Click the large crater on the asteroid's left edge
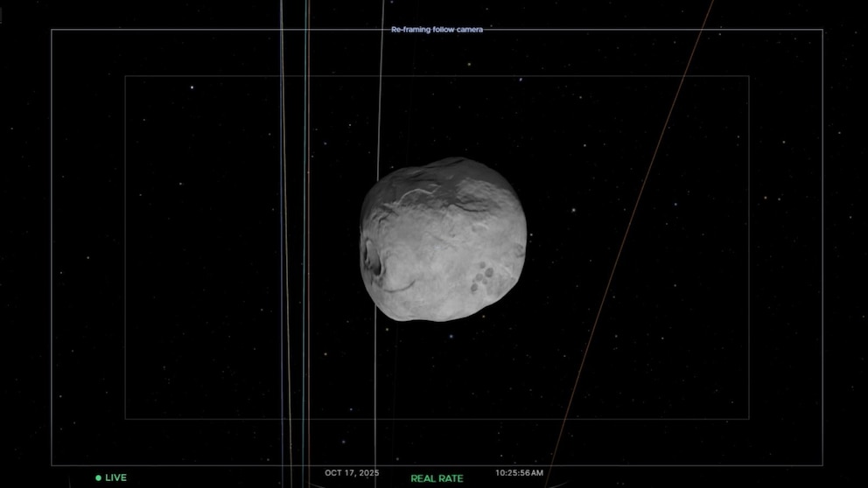Viewport: 868px width, 488px height. [375, 261]
